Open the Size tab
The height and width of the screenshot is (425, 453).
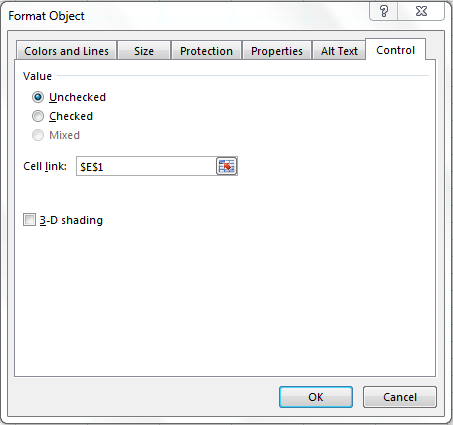pyautogui.click(x=144, y=51)
